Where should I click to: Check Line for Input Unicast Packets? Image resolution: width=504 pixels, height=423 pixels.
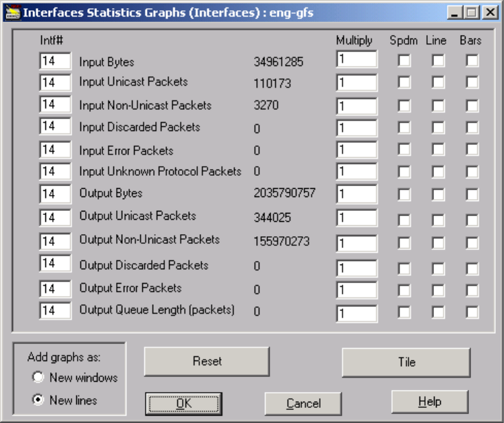coord(438,82)
